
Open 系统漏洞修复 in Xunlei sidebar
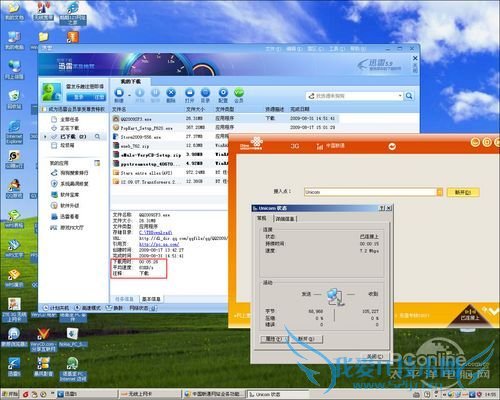point(70,184)
